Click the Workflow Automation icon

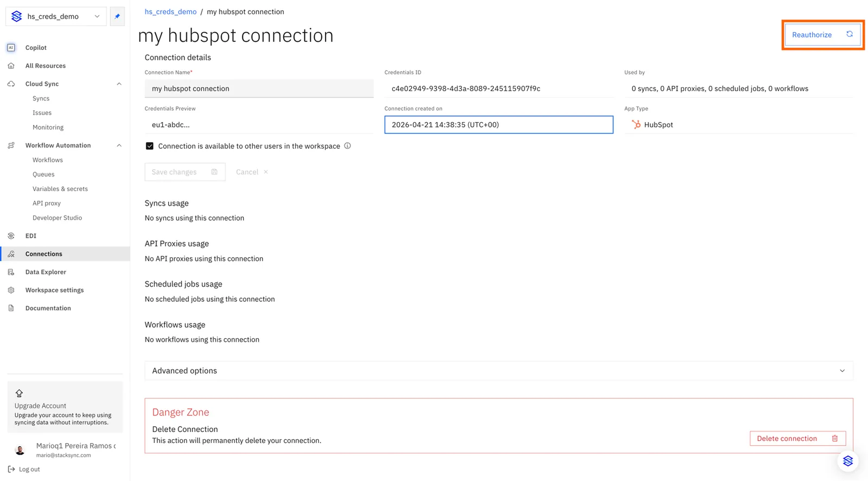11,145
